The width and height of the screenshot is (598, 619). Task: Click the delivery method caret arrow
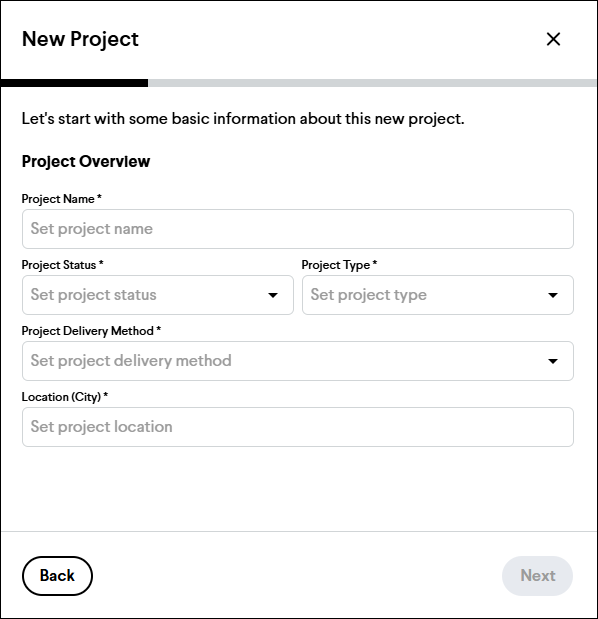coord(553,361)
